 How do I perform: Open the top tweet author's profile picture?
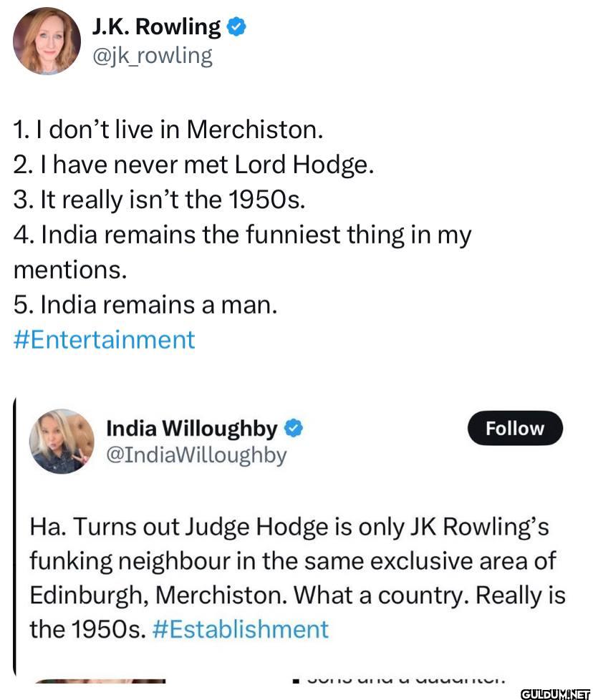pos(47,41)
